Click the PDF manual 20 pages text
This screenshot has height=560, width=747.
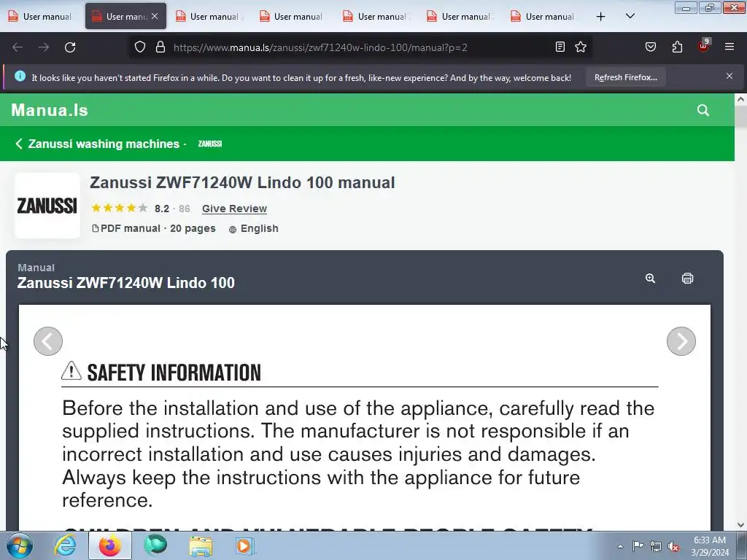click(x=158, y=228)
